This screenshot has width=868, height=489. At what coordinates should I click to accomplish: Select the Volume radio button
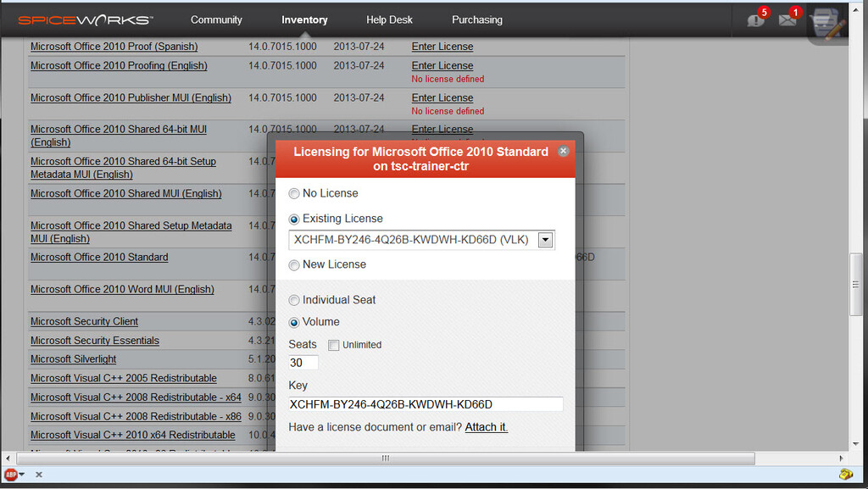[294, 322]
